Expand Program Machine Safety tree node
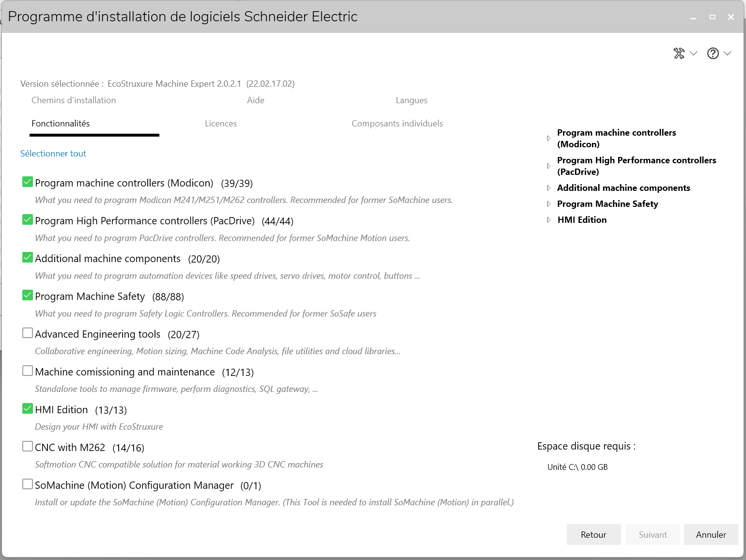The image size is (746, 560). pyautogui.click(x=548, y=204)
